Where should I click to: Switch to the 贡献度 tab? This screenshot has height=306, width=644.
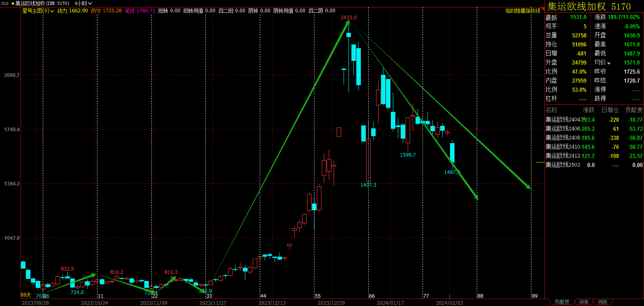[562, 302]
